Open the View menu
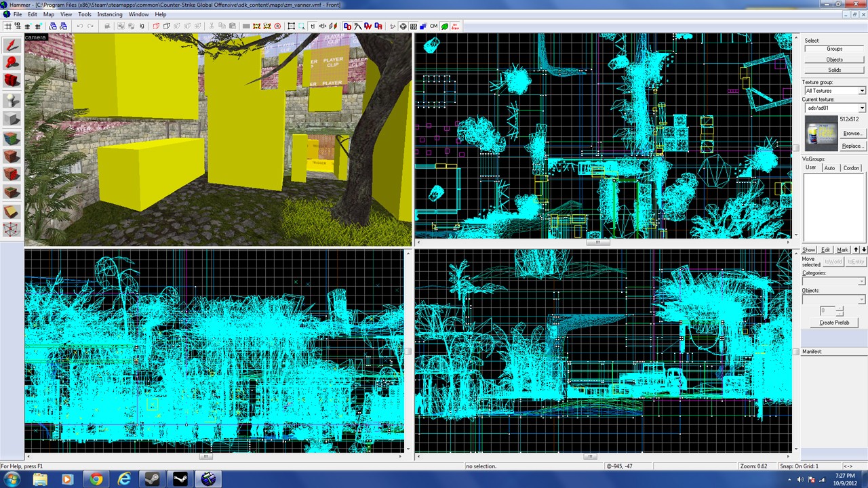Screen dimensions: 868x488 [66, 14]
